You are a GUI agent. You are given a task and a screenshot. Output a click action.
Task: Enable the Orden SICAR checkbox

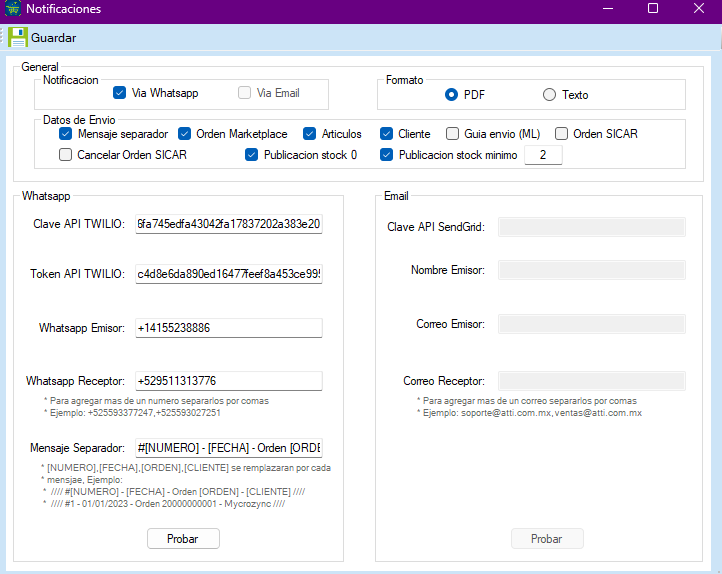(562, 134)
